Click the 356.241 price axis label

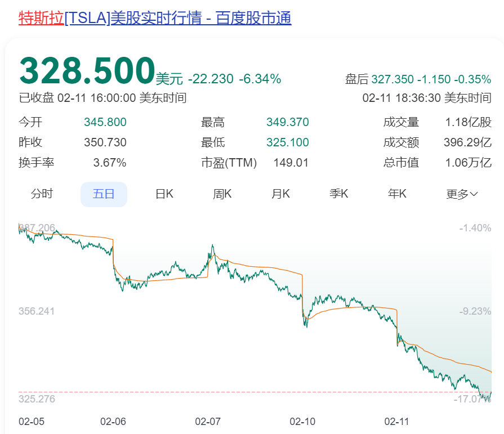(x=37, y=311)
